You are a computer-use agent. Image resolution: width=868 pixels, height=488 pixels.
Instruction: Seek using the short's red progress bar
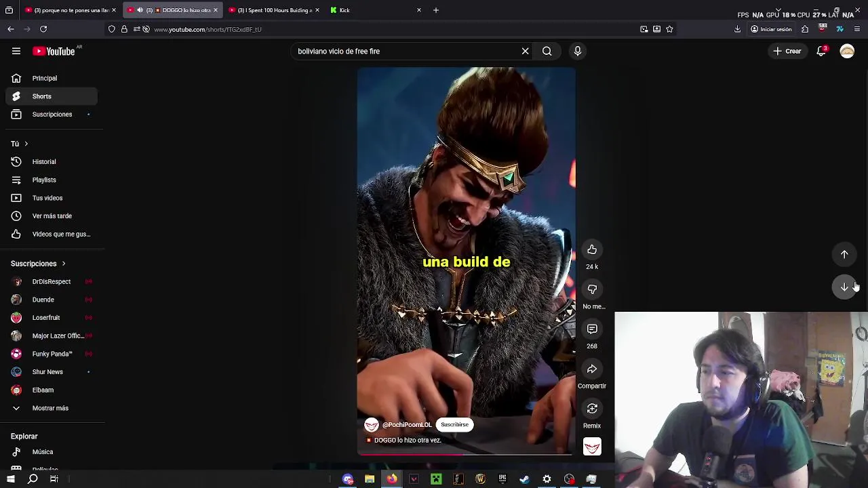click(466, 453)
